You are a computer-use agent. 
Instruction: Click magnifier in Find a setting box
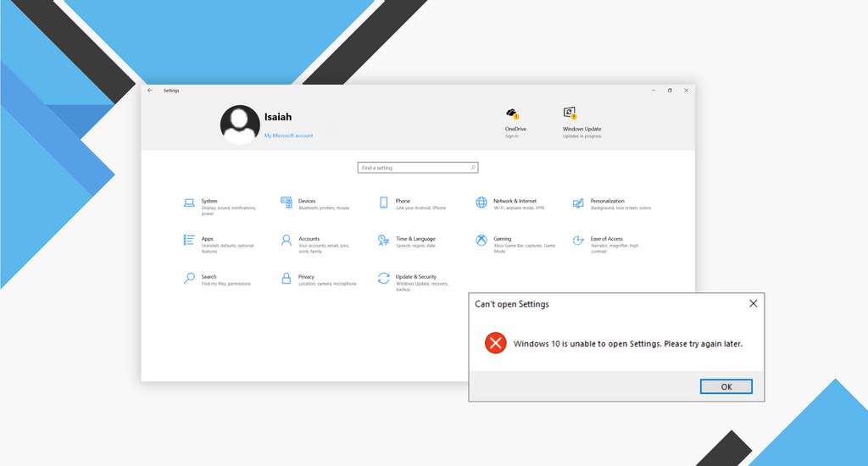pyautogui.click(x=473, y=168)
